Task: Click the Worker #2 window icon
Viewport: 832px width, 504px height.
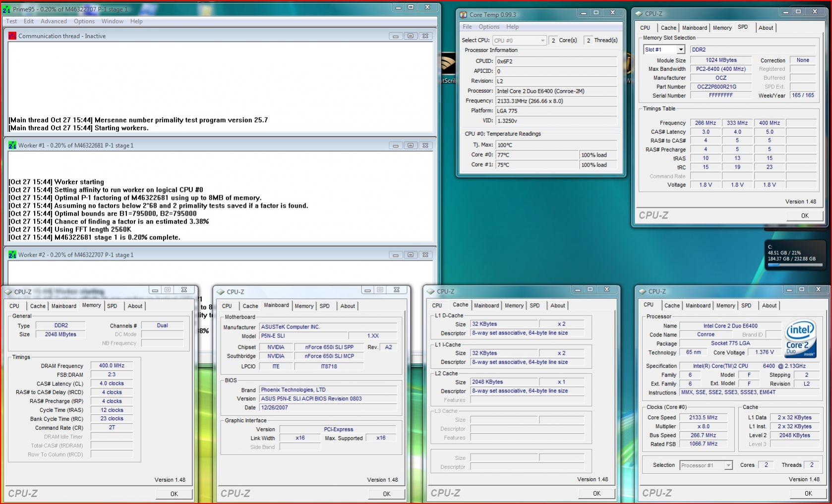Action: pyautogui.click(x=12, y=255)
